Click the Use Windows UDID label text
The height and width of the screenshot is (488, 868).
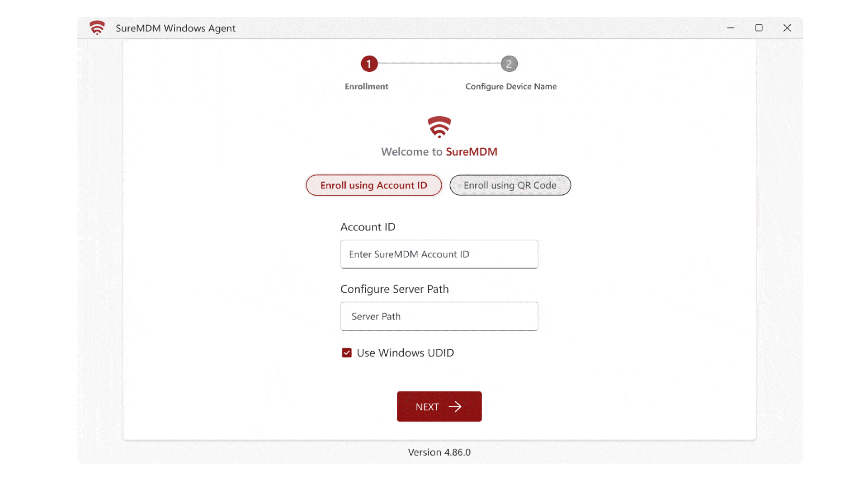[x=405, y=353]
